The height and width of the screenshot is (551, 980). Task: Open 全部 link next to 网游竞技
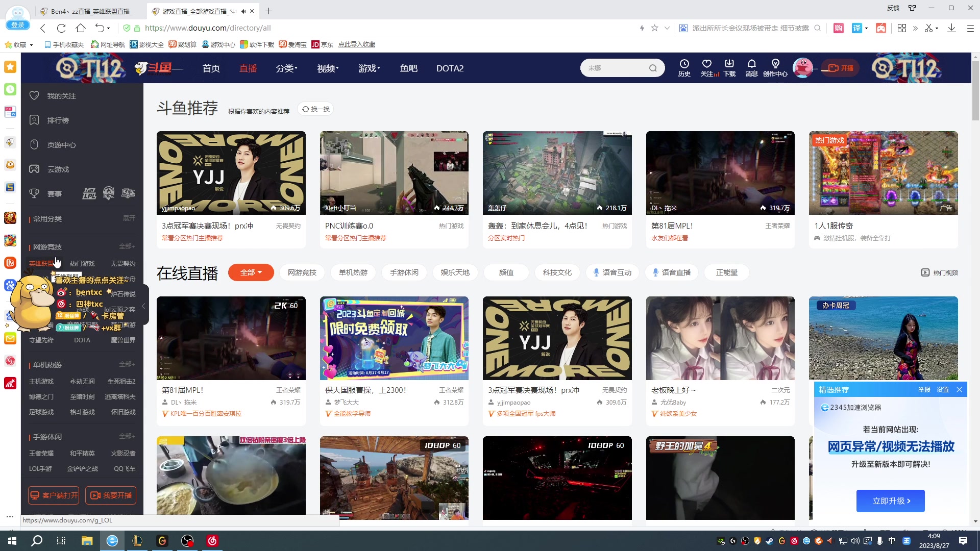point(127,246)
